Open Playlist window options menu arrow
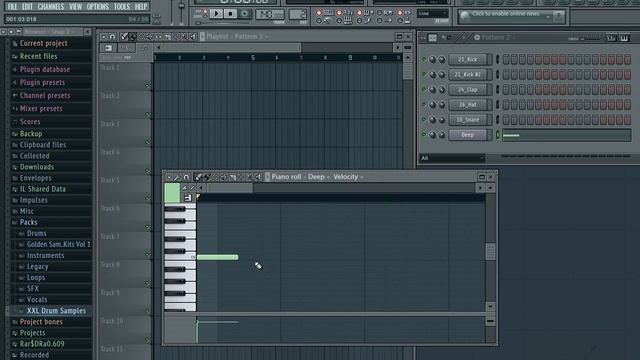The image size is (640, 360). (x=104, y=37)
